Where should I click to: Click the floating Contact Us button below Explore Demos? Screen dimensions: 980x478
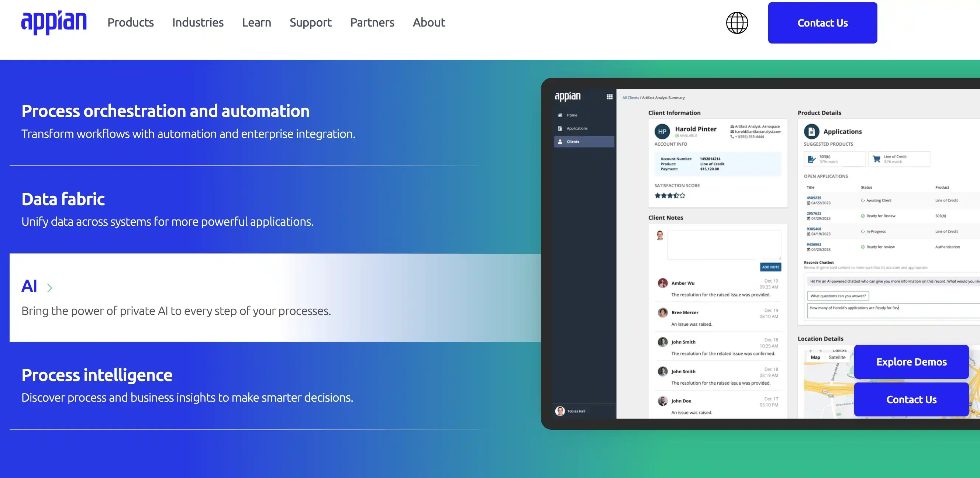(911, 399)
